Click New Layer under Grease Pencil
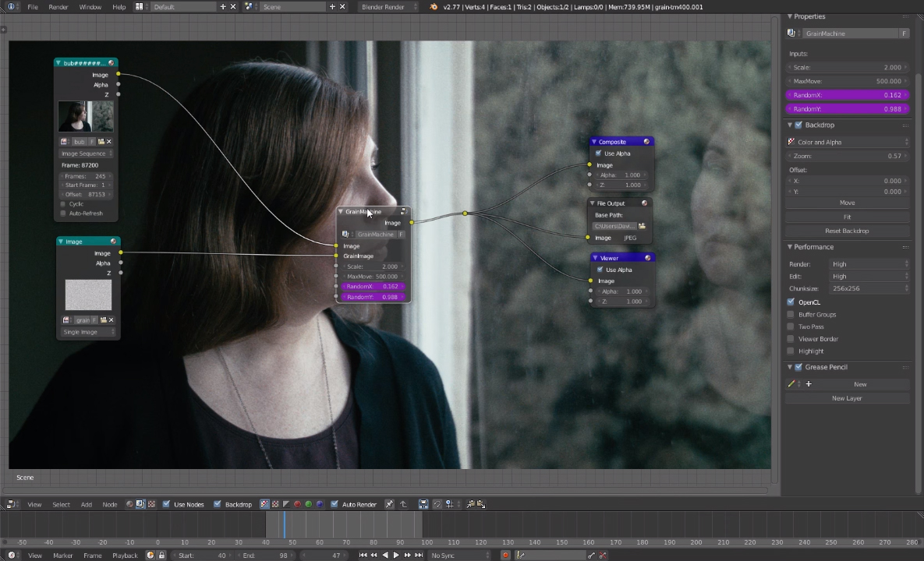924x561 pixels. coord(847,398)
